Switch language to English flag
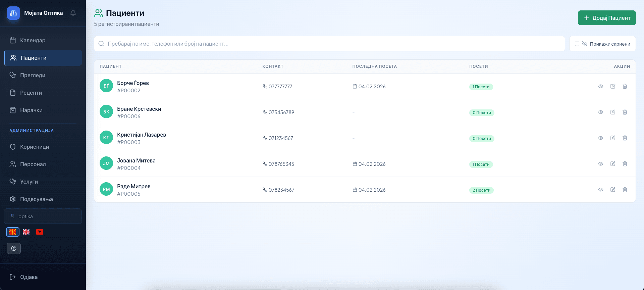644x290 pixels. [26, 232]
